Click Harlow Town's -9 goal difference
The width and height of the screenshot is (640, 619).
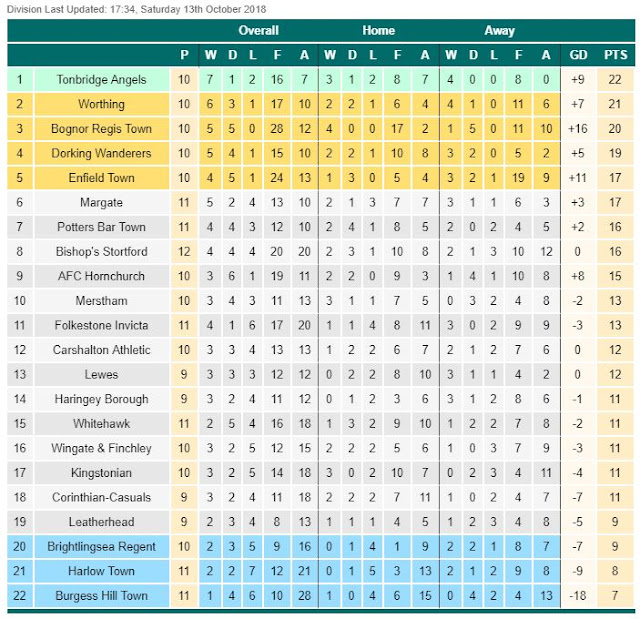pyautogui.click(x=578, y=570)
